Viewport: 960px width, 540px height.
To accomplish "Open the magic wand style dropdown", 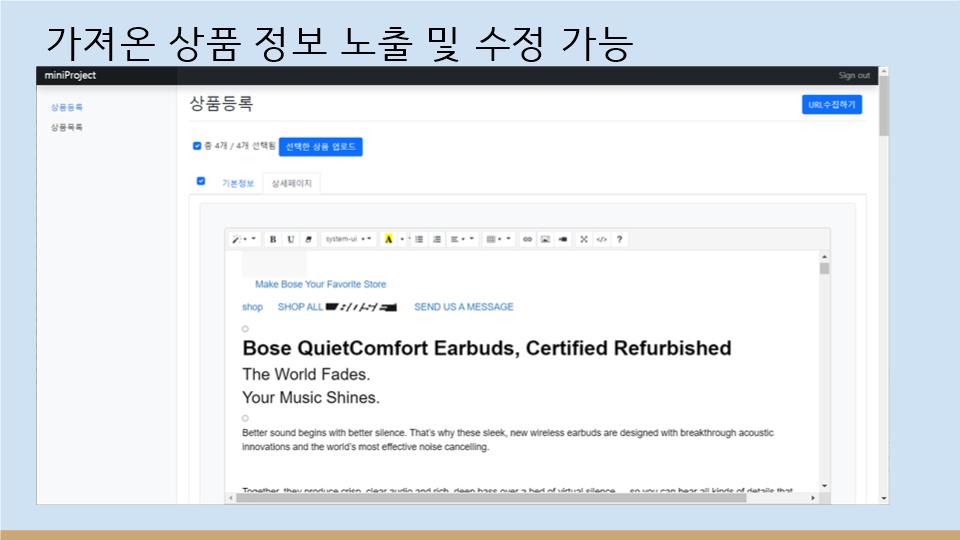I will 244,239.
